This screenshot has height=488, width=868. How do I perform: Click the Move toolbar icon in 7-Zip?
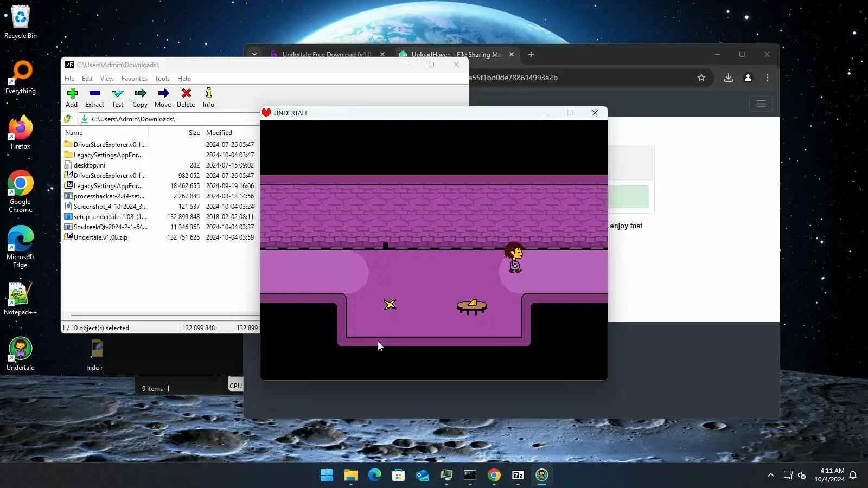163,98
